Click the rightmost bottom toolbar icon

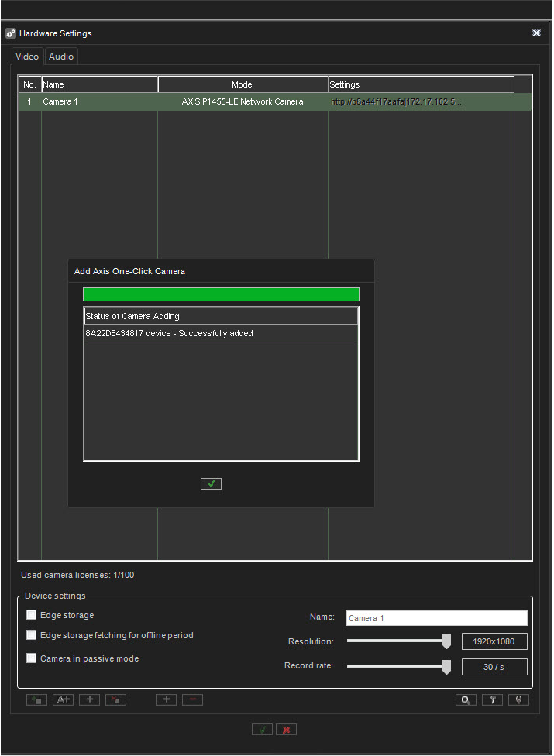click(x=518, y=699)
